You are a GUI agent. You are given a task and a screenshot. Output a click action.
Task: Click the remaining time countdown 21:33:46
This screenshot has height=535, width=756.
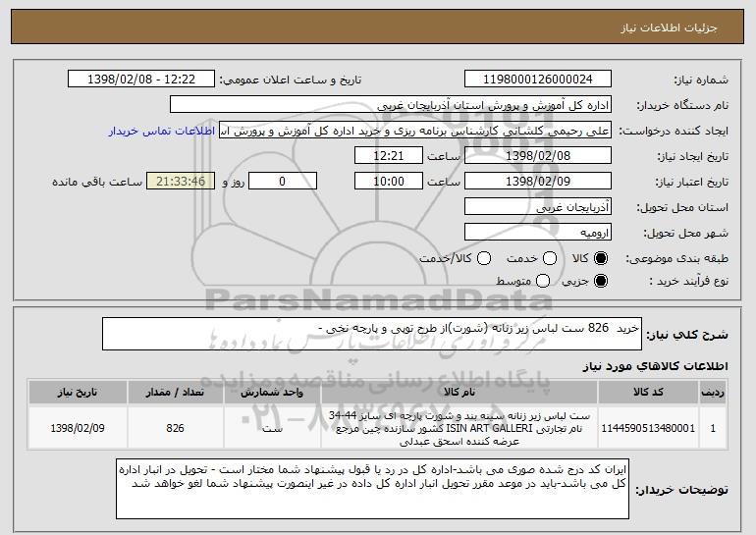(x=181, y=182)
